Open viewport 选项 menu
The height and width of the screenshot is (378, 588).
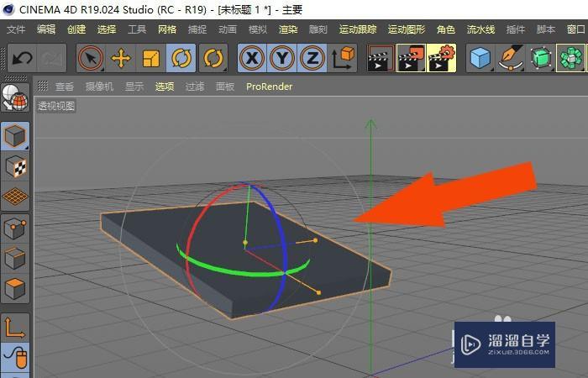pos(165,87)
